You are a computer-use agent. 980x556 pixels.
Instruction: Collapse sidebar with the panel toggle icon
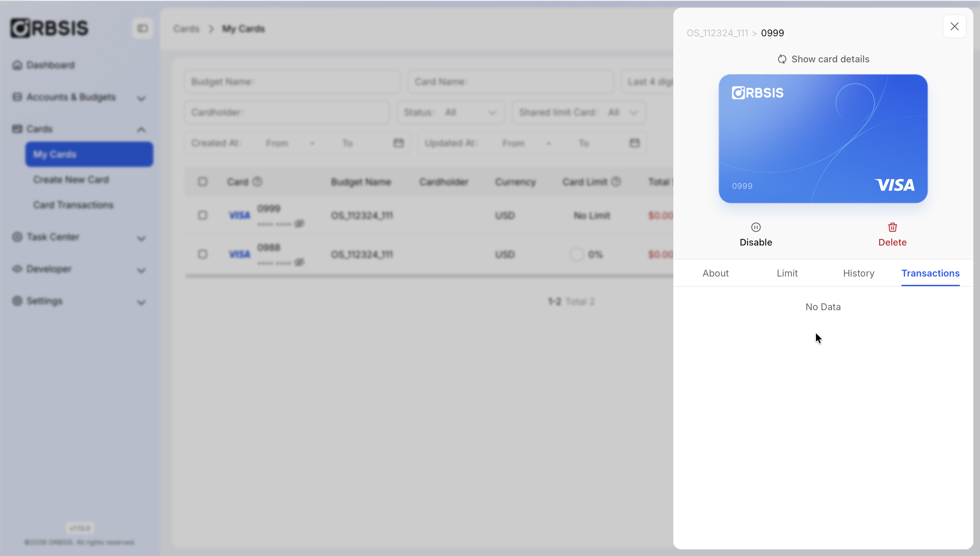[x=143, y=28]
